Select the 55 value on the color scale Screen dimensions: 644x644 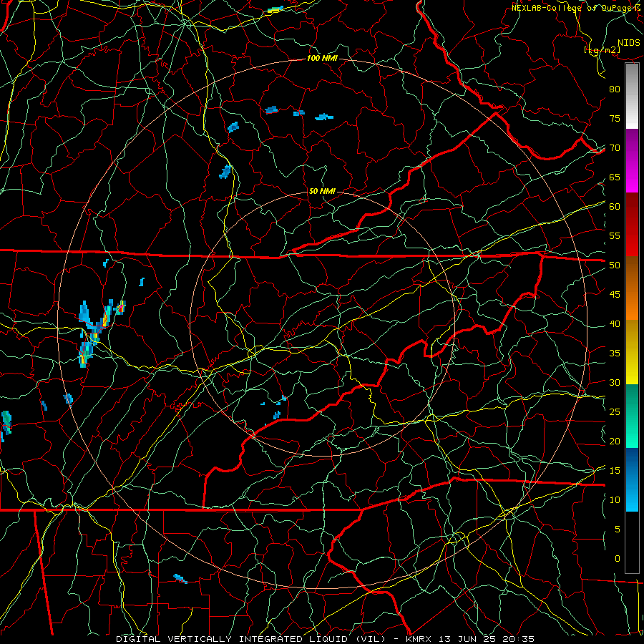615,235
